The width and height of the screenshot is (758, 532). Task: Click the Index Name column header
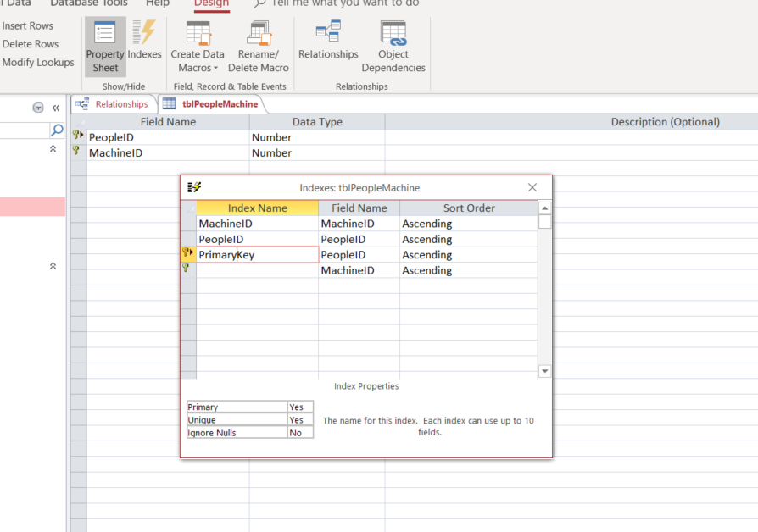tap(257, 208)
